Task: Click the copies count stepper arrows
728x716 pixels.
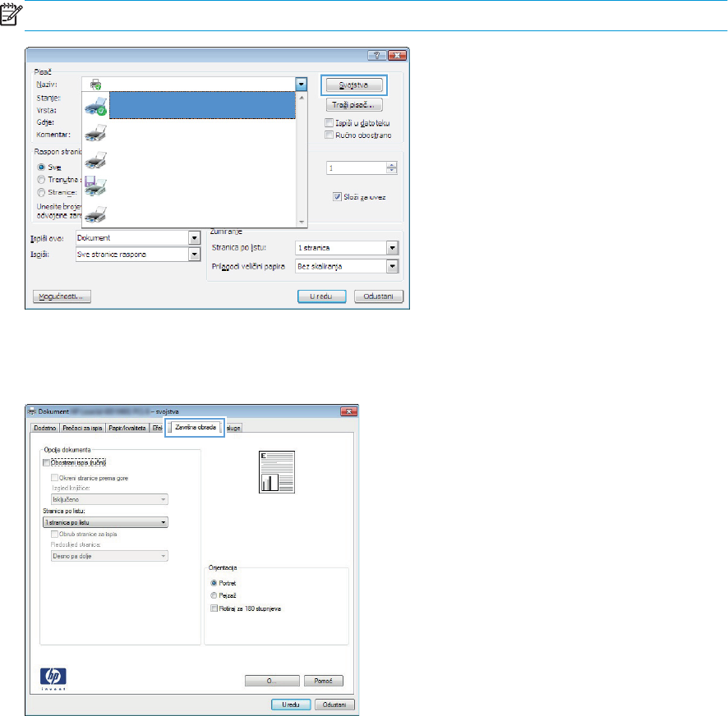Action: [392, 168]
